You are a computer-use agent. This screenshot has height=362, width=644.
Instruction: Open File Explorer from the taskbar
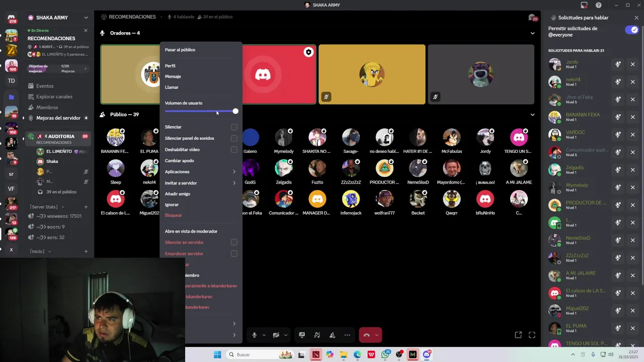point(343,354)
